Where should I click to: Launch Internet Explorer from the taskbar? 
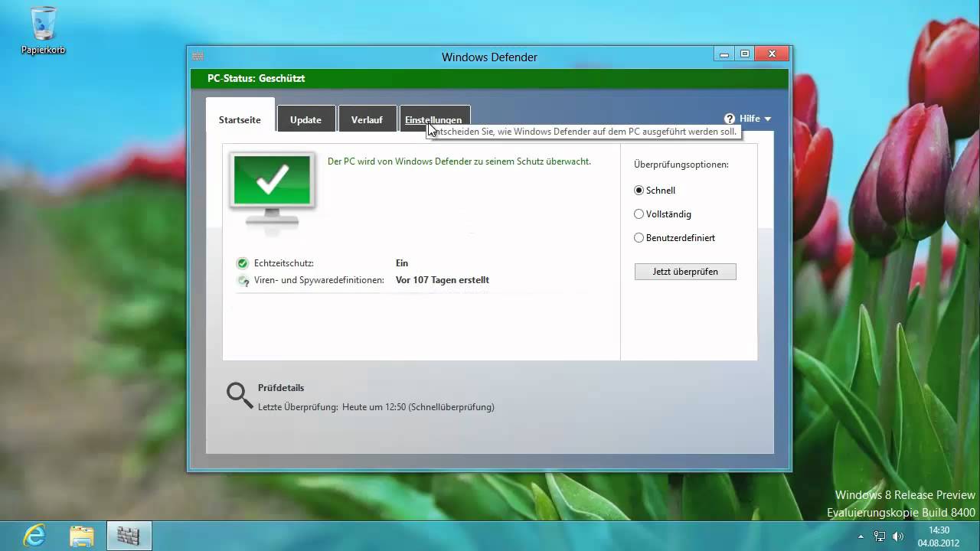(34, 536)
